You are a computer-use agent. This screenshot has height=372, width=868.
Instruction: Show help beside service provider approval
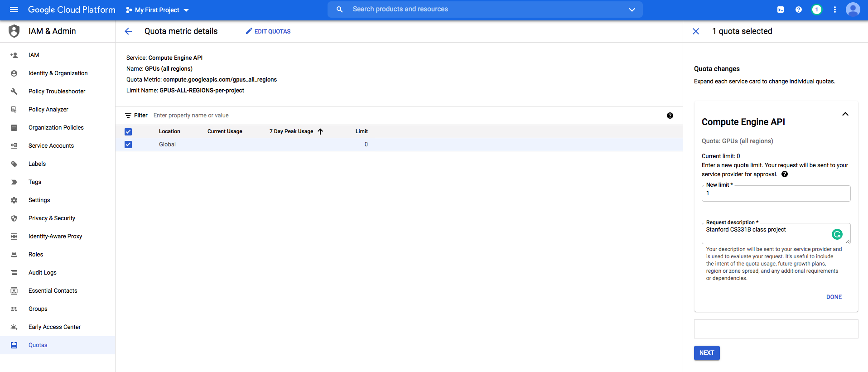[785, 174]
